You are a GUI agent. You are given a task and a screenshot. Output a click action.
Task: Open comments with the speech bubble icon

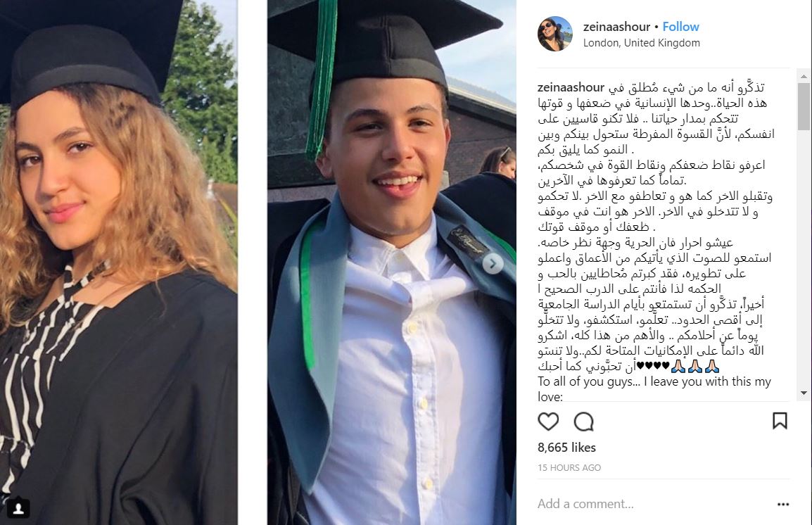click(x=583, y=422)
